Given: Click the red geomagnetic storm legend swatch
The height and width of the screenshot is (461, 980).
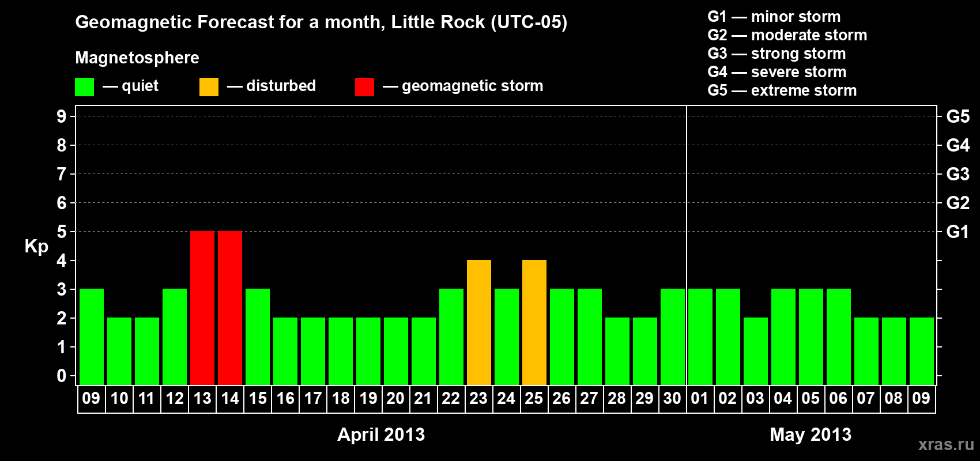Looking at the screenshot, I should [x=364, y=87].
